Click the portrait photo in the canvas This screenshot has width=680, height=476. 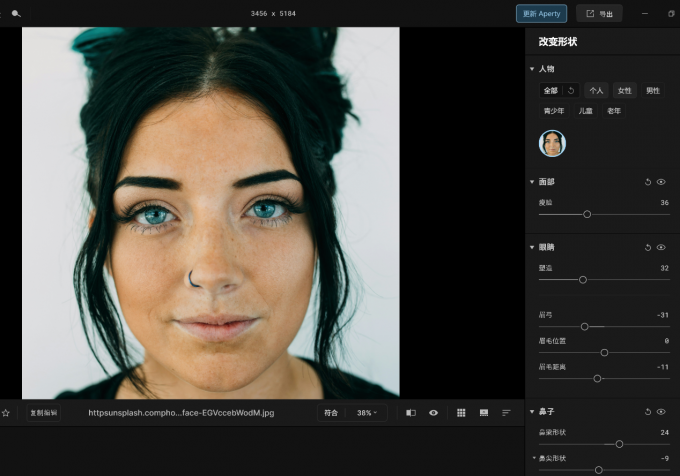coord(211,213)
